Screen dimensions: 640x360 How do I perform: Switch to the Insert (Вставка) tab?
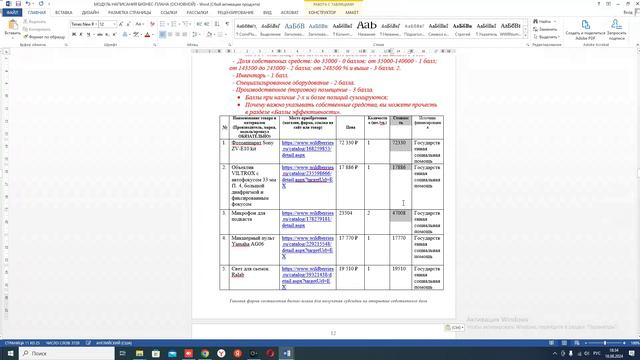tap(64, 13)
